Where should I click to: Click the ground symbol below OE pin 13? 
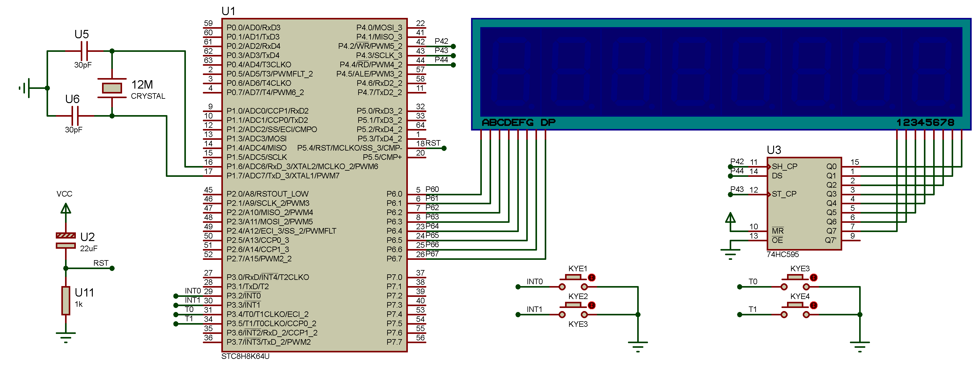(x=730, y=254)
